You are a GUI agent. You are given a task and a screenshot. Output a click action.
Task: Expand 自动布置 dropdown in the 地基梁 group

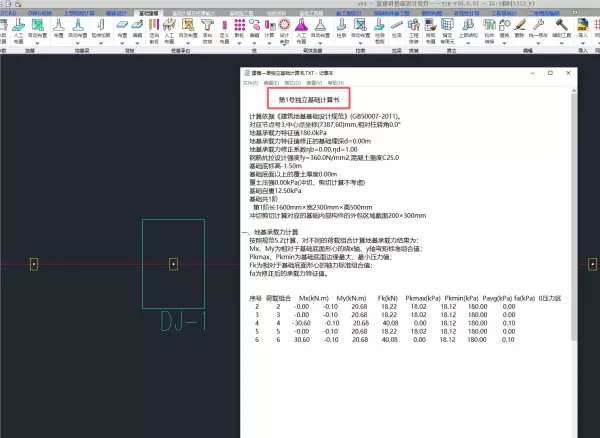78,43
